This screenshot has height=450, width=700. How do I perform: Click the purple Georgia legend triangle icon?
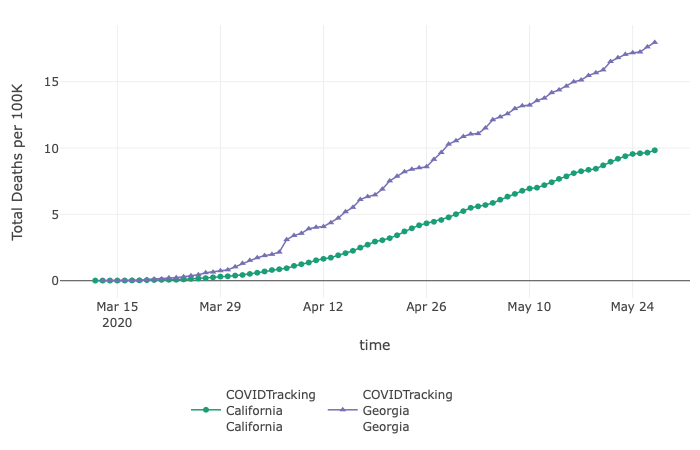coord(341,410)
